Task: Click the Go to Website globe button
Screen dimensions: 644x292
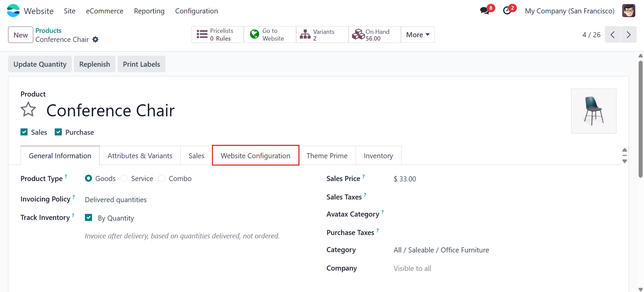Action: [x=270, y=35]
